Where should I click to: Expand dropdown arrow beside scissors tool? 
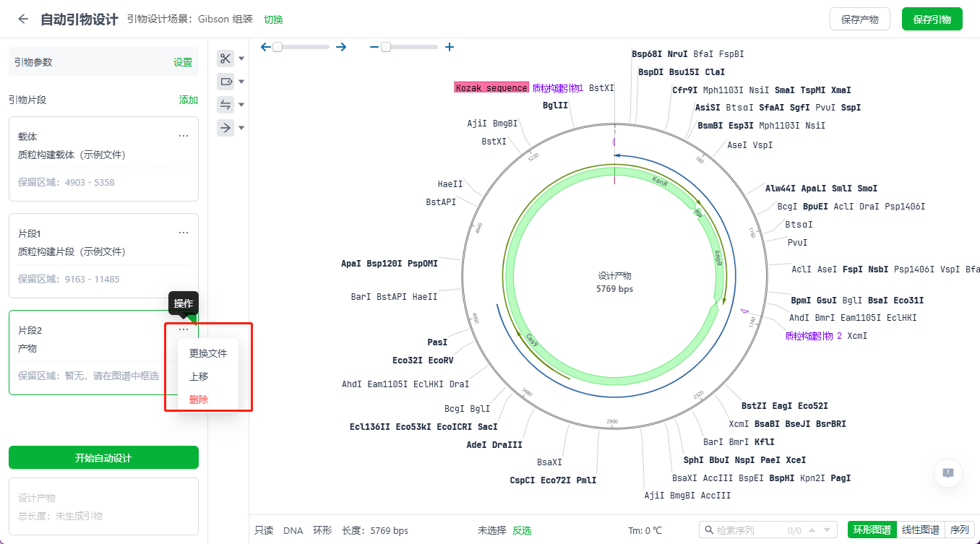[x=242, y=59]
